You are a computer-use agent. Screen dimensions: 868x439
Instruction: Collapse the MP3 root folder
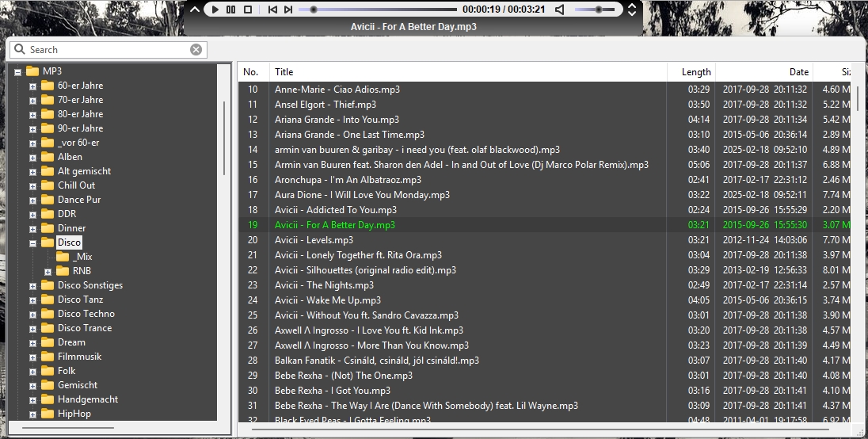[17, 71]
